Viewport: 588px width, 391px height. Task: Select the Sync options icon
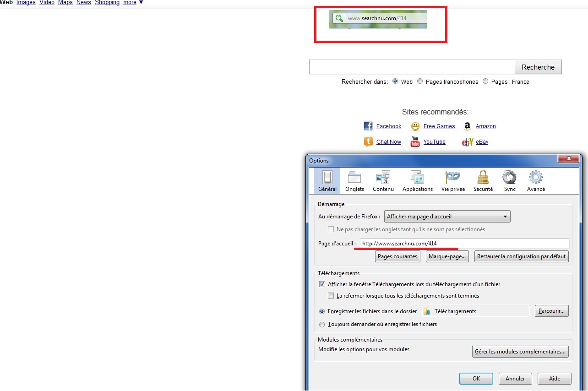click(509, 178)
